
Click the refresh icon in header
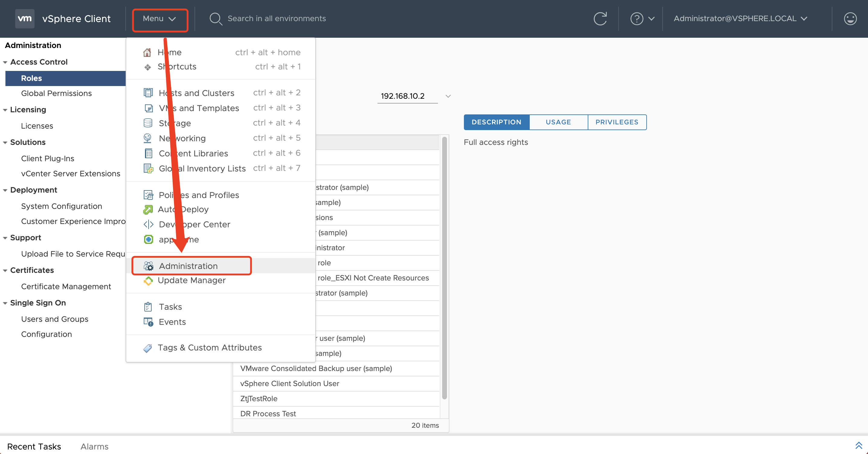(600, 18)
